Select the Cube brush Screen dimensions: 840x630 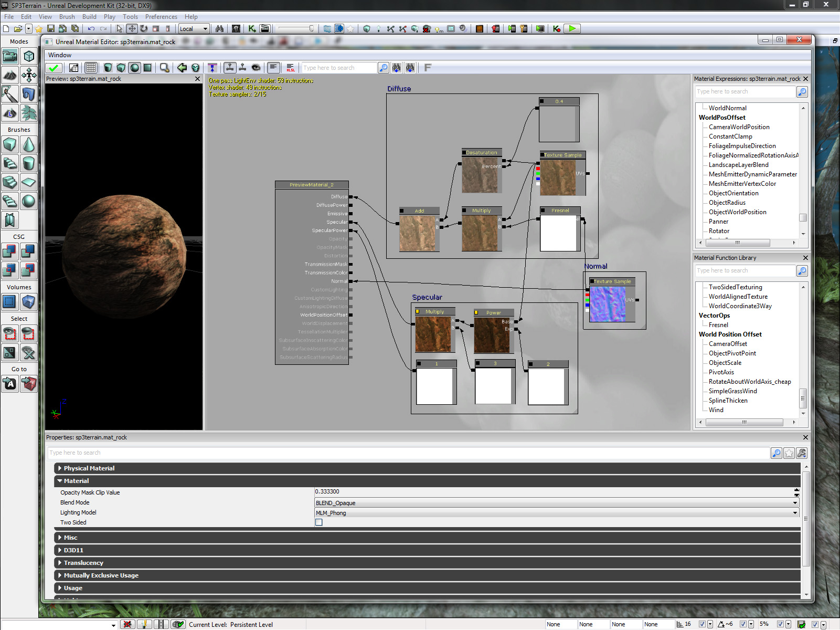point(10,144)
